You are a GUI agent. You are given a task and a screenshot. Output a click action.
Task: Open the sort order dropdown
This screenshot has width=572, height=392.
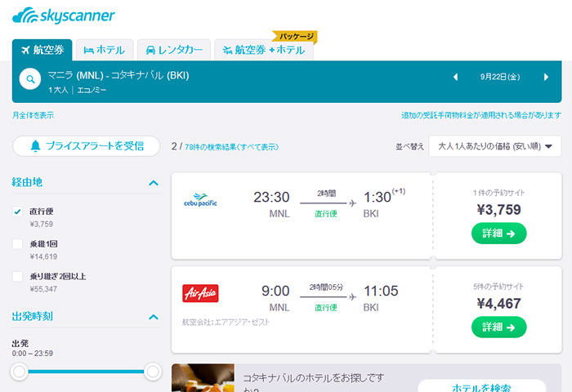pyautogui.click(x=495, y=146)
